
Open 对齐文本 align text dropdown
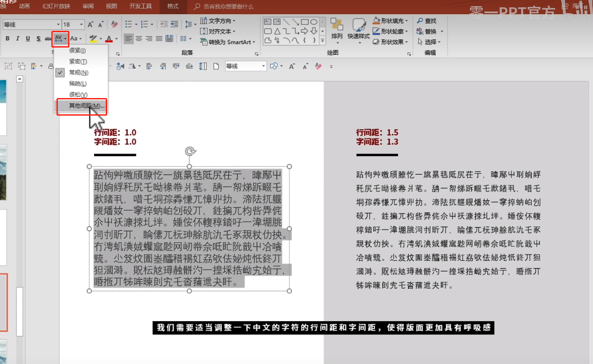pyautogui.click(x=217, y=31)
